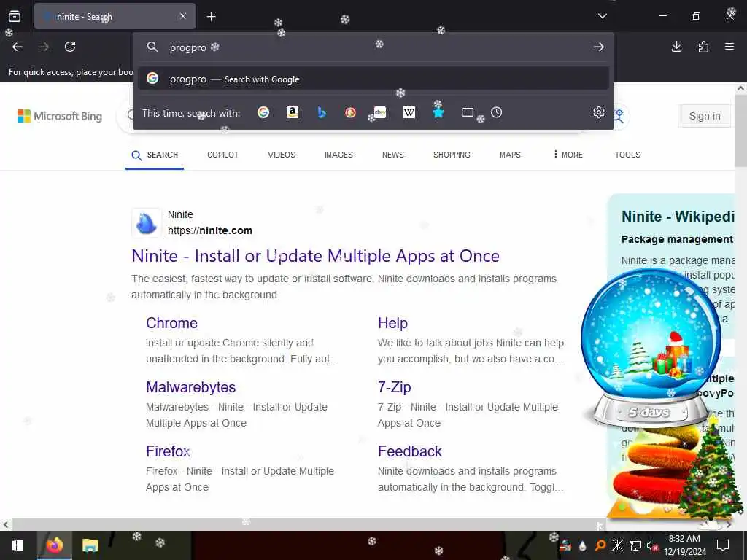Image resolution: width=747 pixels, height=560 pixels.
Task: Click the Ninite site favicon
Action: click(x=146, y=223)
